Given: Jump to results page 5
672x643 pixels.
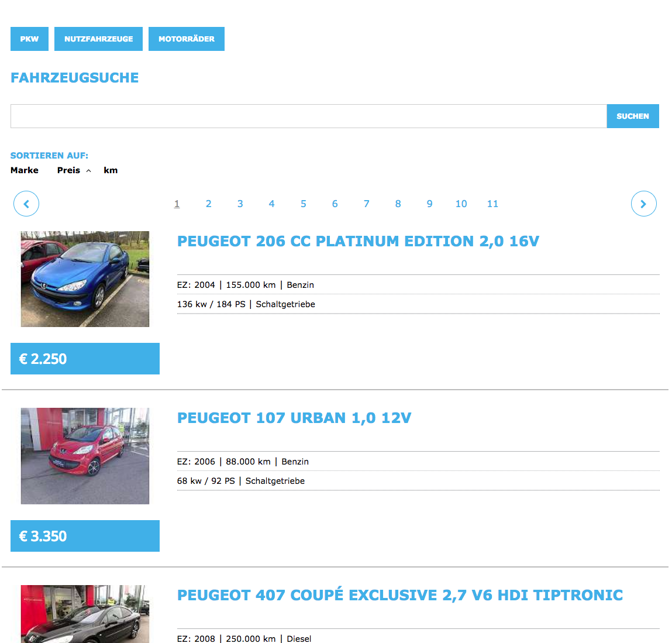Looking at the screenshot, I should pos(303,204).
